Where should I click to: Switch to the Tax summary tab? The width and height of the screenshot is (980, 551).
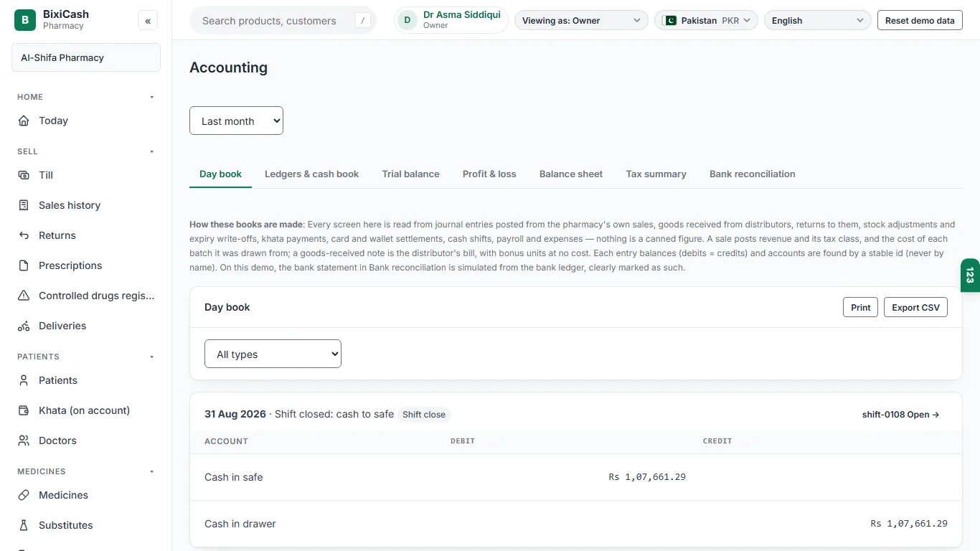coord(656,174)
